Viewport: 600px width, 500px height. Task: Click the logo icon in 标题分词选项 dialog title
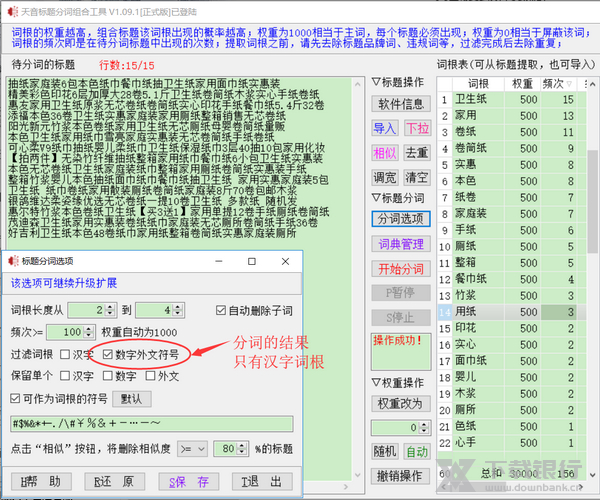pyautogui.click(x=13, y=261)
